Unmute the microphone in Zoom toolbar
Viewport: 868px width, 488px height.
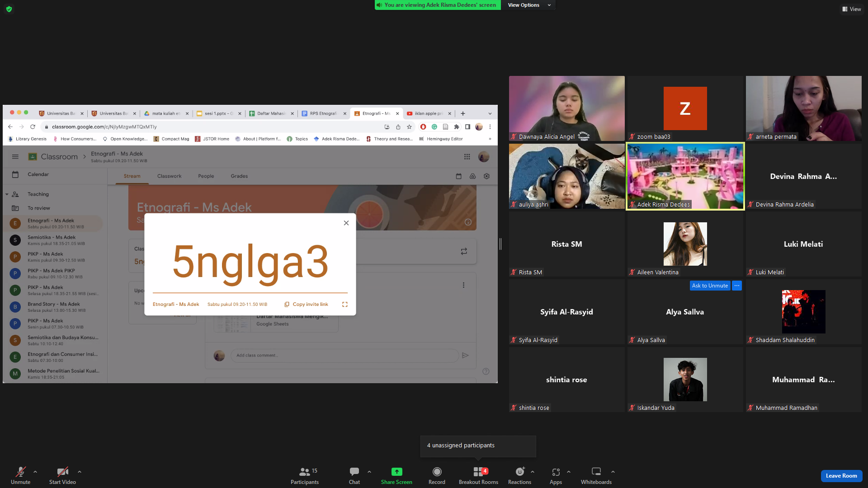(20, 475)
